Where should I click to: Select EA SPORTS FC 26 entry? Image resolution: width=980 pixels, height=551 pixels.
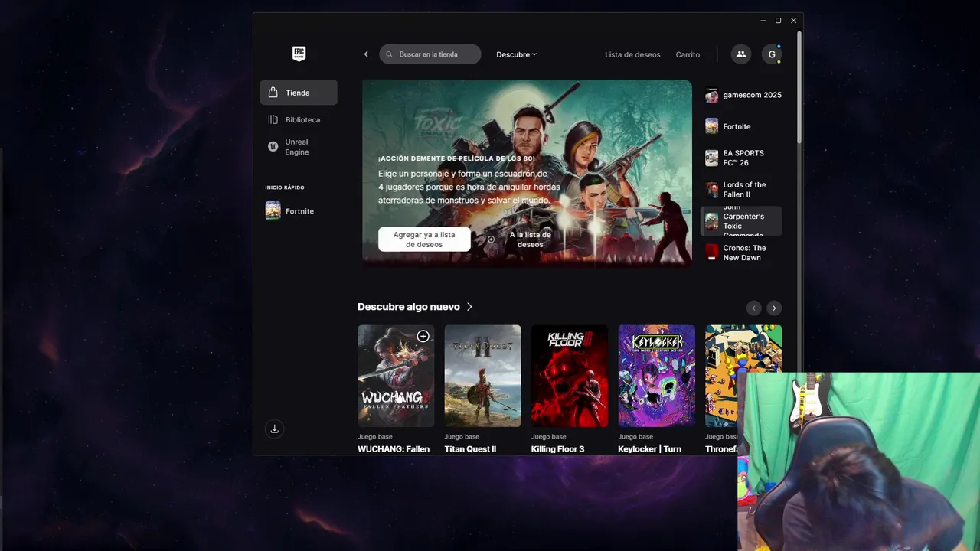(741, 158)
